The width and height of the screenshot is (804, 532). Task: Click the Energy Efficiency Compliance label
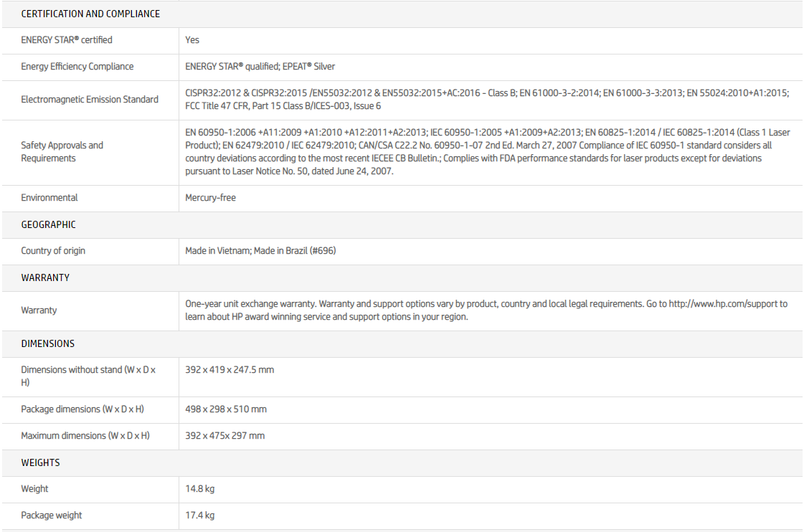pos(77,67)
